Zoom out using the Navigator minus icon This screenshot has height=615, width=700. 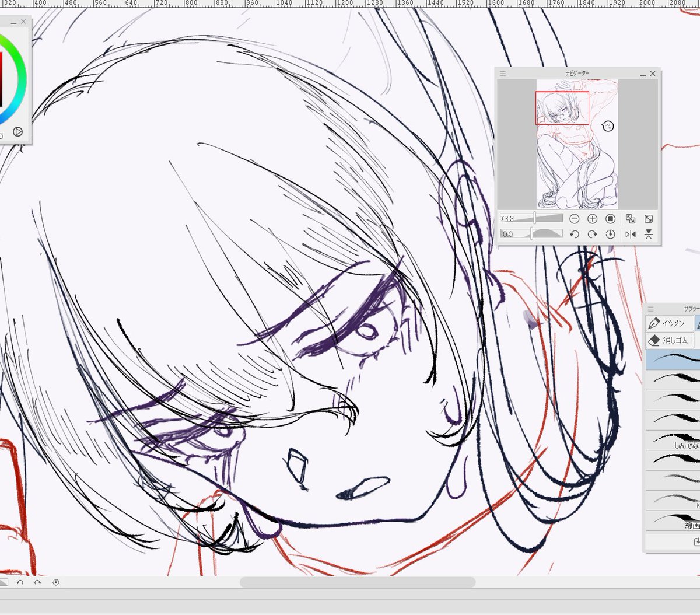575,219
